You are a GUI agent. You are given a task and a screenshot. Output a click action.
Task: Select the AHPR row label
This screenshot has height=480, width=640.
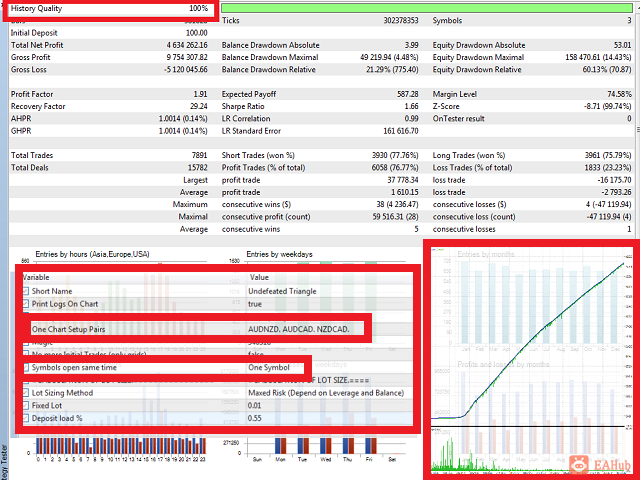(21, 118)
